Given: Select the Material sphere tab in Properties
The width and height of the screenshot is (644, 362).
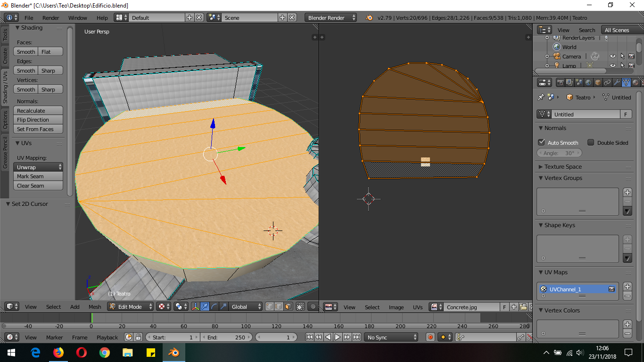Looking at the screenshot, I should (x=636, y=82).
